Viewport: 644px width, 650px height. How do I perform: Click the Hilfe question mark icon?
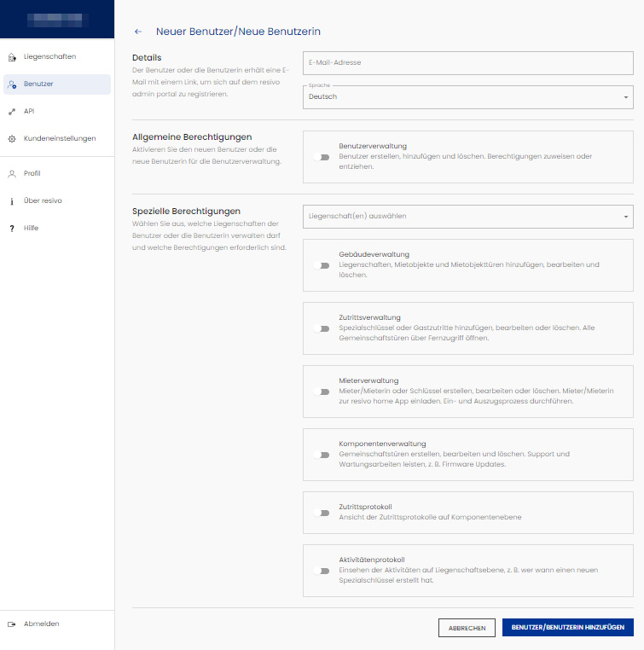pos(12,229)
